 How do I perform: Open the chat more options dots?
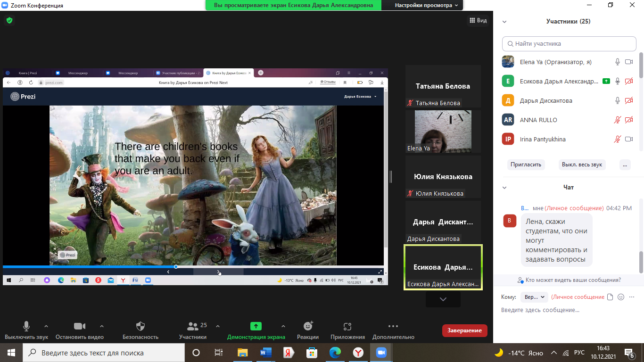tap(632, 297)
